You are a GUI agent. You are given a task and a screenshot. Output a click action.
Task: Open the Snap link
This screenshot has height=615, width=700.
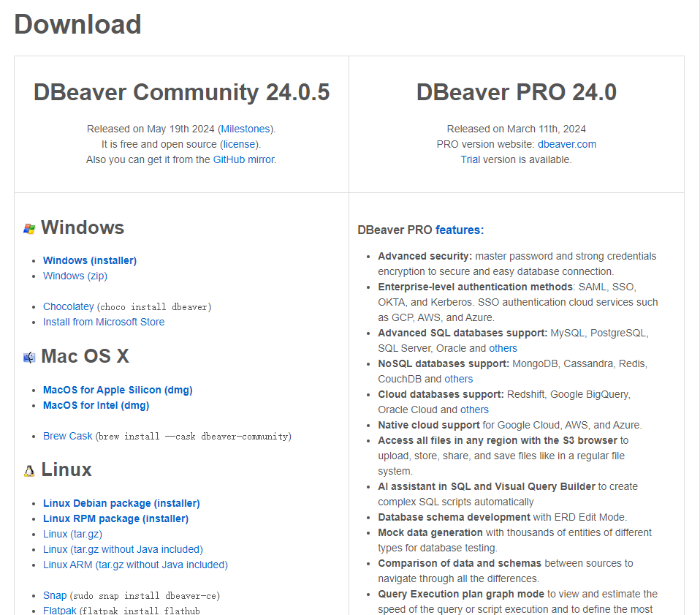(x=55, y=596)
